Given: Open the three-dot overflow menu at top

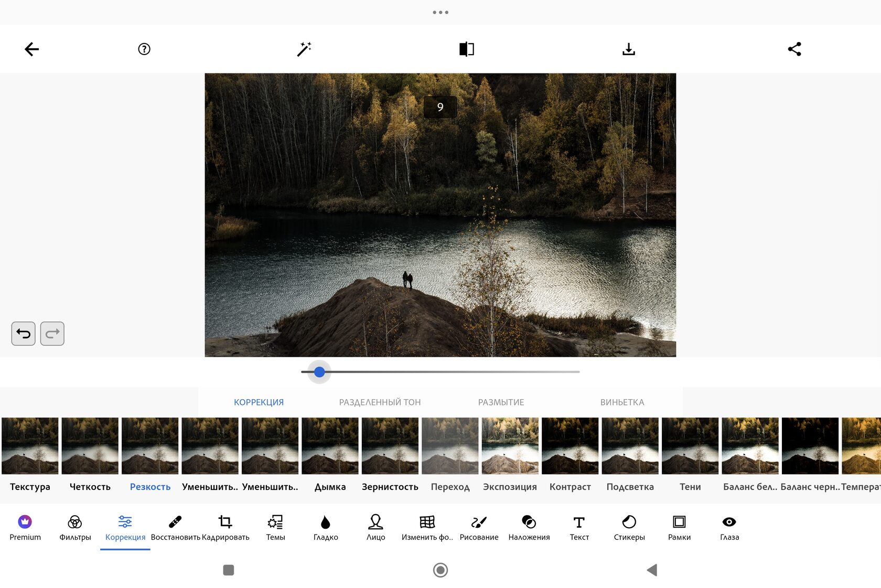Looking at the screenshot, I should tap(440, 12).
